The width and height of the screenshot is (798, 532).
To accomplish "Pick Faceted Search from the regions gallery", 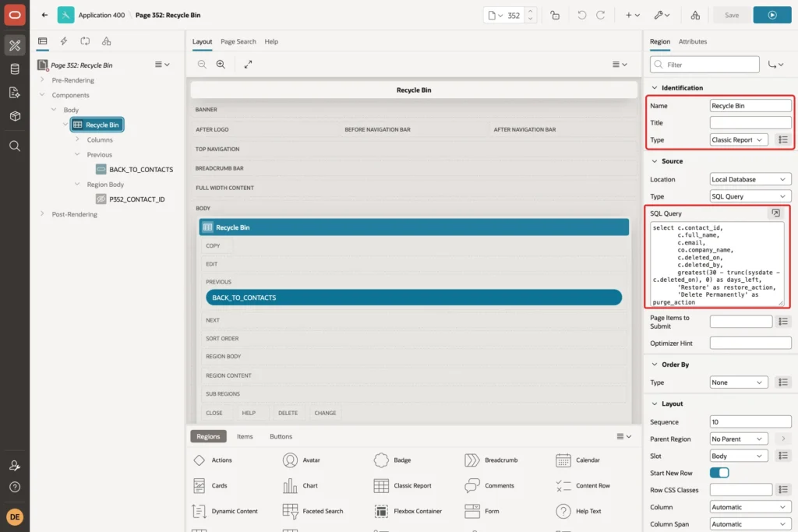I will (x=313, y=511).
